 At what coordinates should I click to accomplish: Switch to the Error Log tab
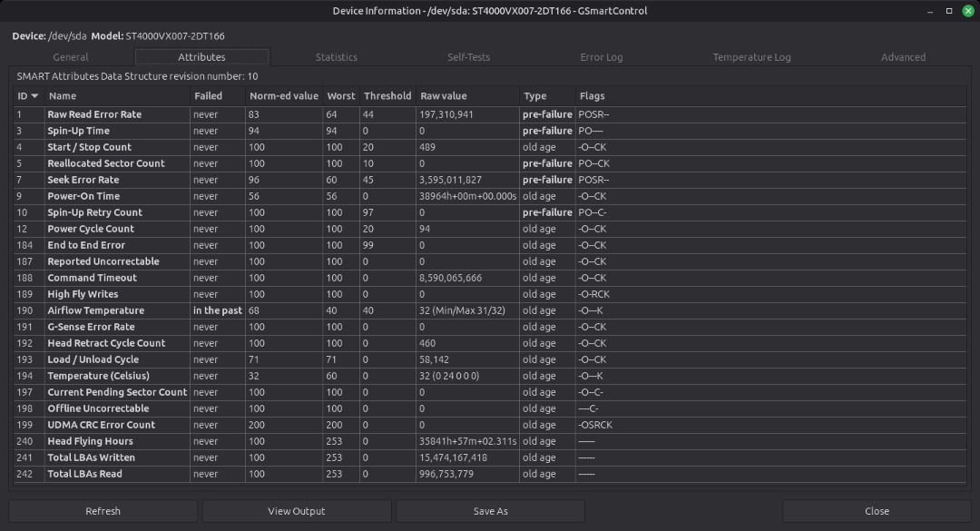602,57
